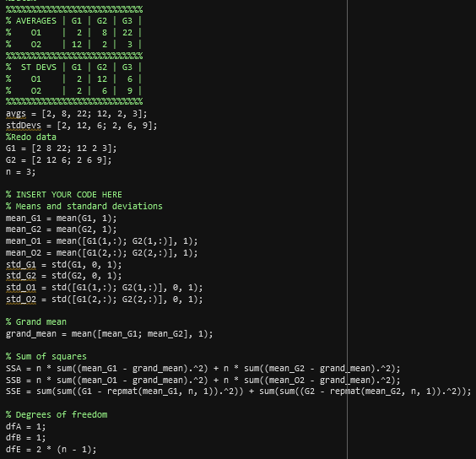
Task: Click the '%Redo data' comment
Action: [31, 138]
